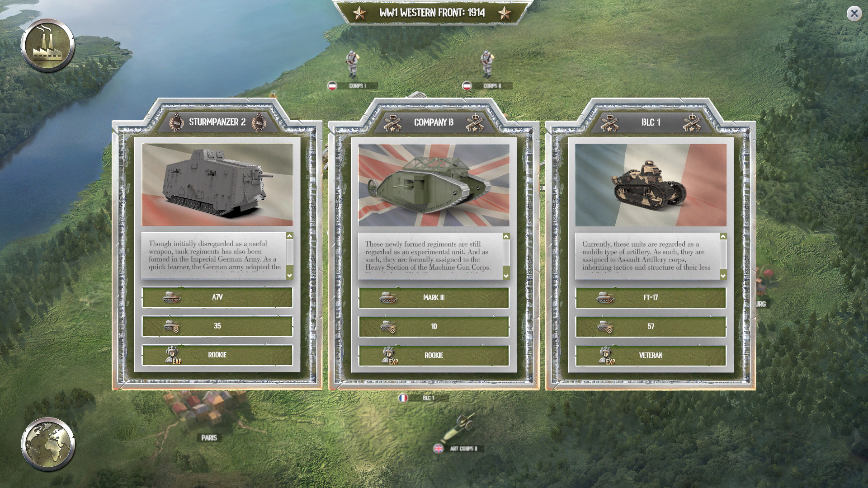Click the EXP icon on Company B card
The height and width of the screenshot is (488, 868).
coord(389,356)
